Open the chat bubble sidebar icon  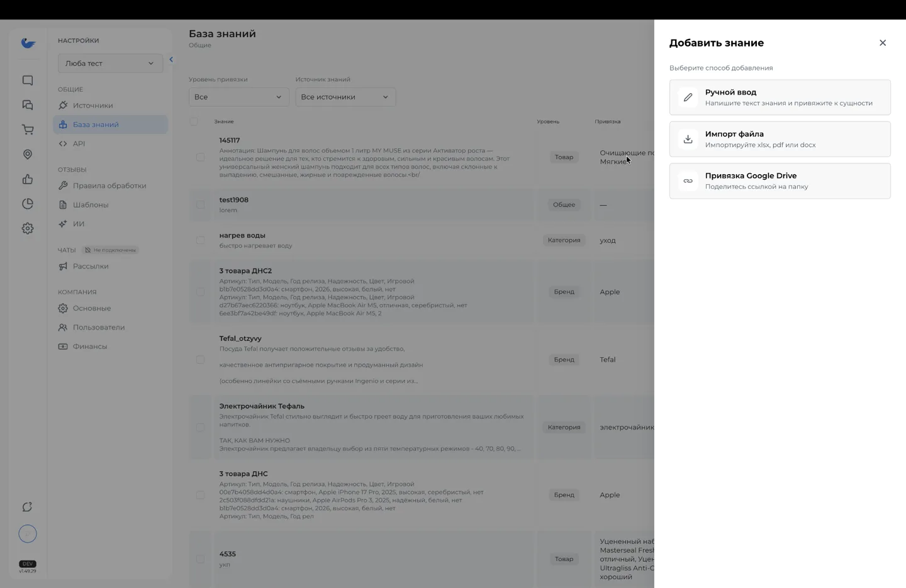coord(28,80)
